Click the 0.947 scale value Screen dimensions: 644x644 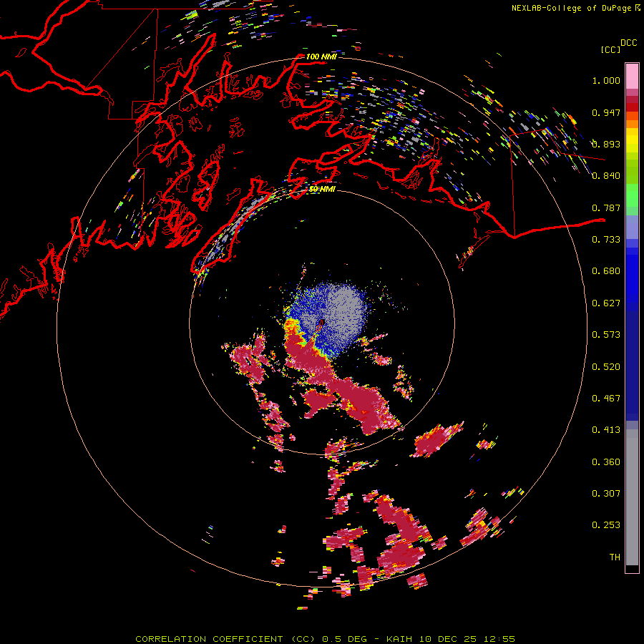[606, 112]
